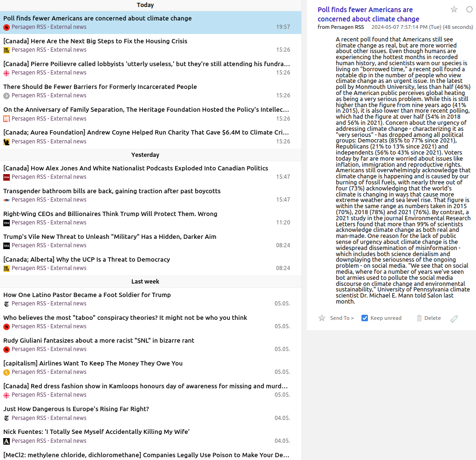Click the Last week group header
Viewport: 476px width, 460px height.
pos(145,281)
